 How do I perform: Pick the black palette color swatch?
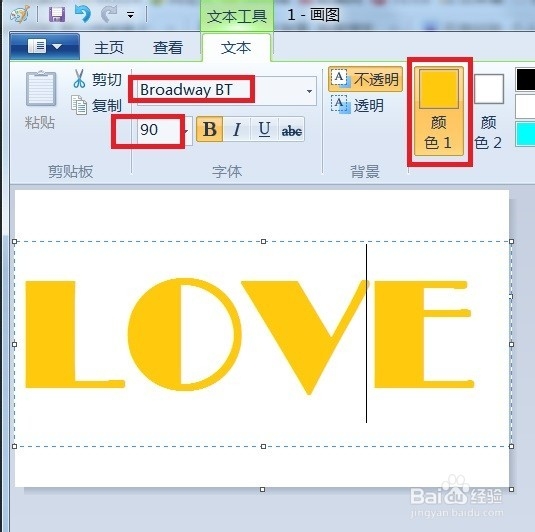pyautogui.click(x=526, y=80)
